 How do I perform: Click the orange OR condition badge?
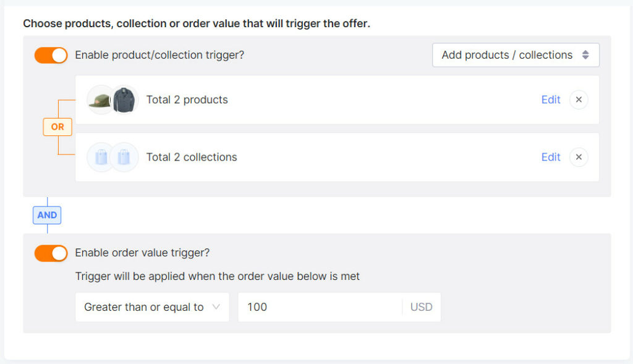pos(57,127)
